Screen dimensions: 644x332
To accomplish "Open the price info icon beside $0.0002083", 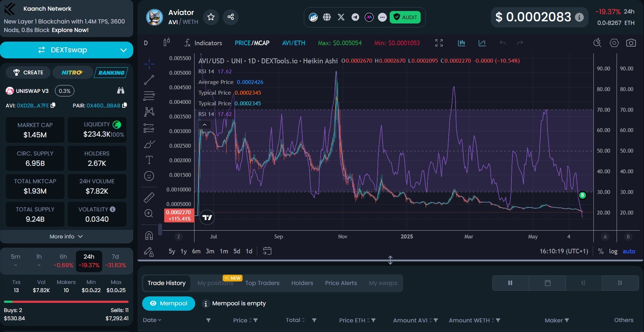I will [x=580, y=17].
